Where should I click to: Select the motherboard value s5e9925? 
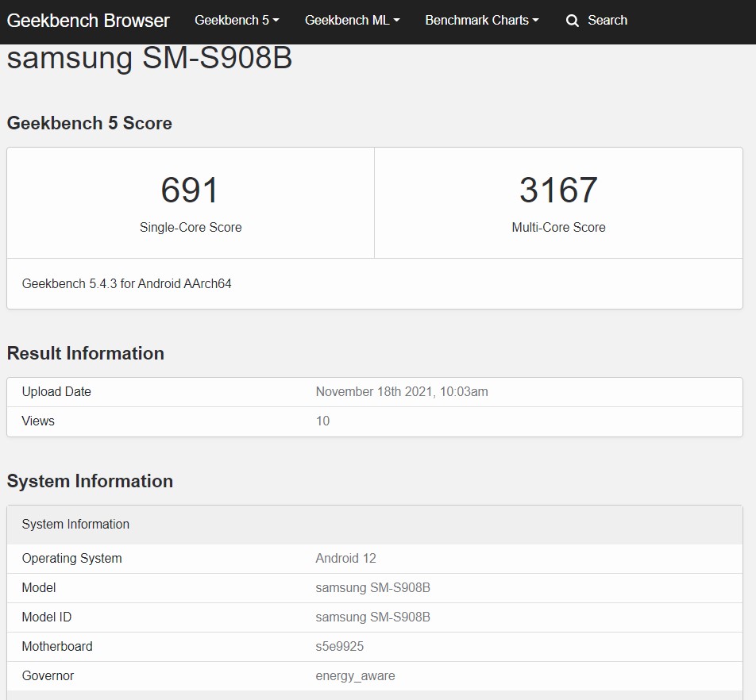(339, 646)
